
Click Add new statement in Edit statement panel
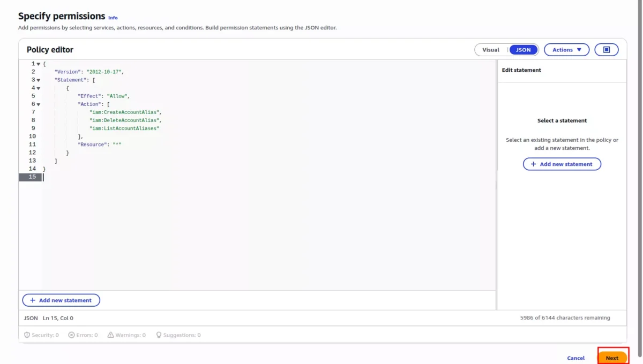tap(562, 164)
